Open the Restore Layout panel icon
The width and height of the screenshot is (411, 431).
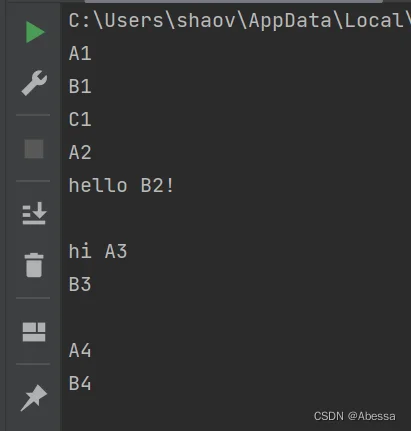[x=34, y=332]
